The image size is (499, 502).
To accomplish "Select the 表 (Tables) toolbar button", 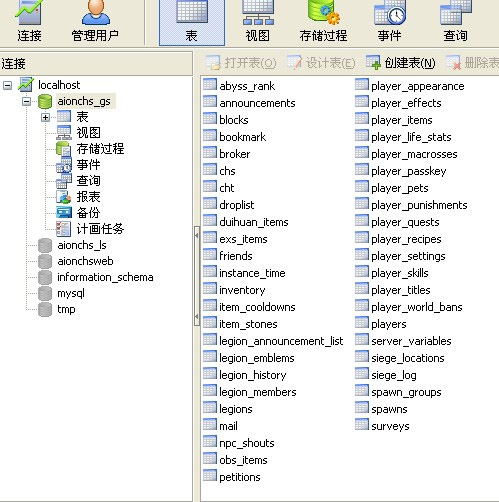I will (x=192, y=22).
